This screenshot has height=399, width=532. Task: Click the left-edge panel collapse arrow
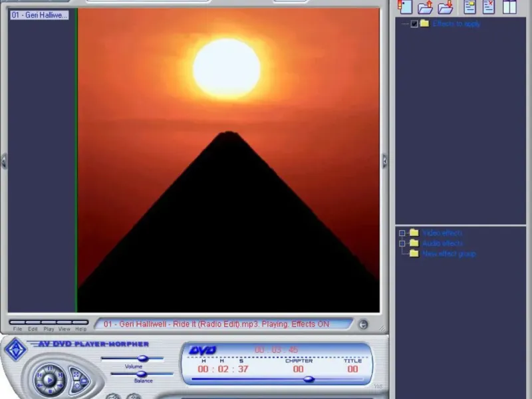click(3, 161)
